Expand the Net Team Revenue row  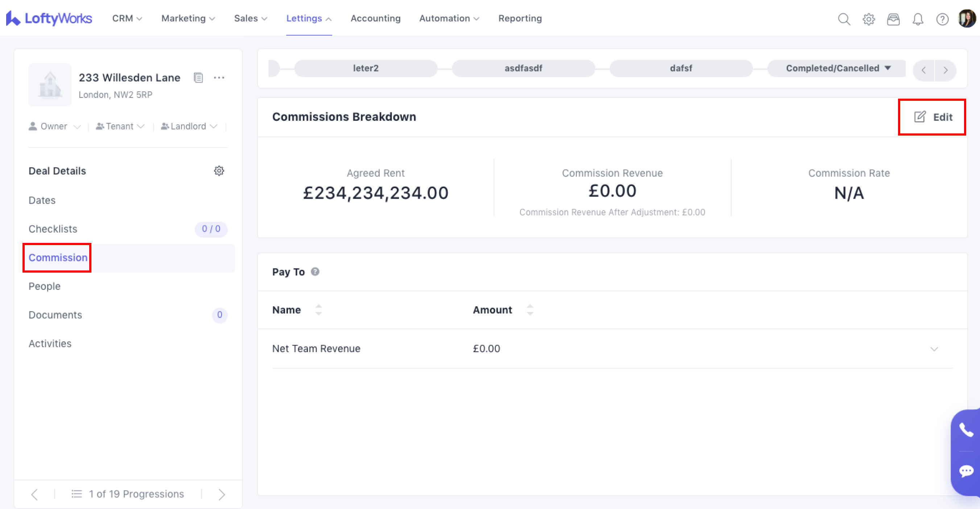pyautogui.click(x=934, y=349)
